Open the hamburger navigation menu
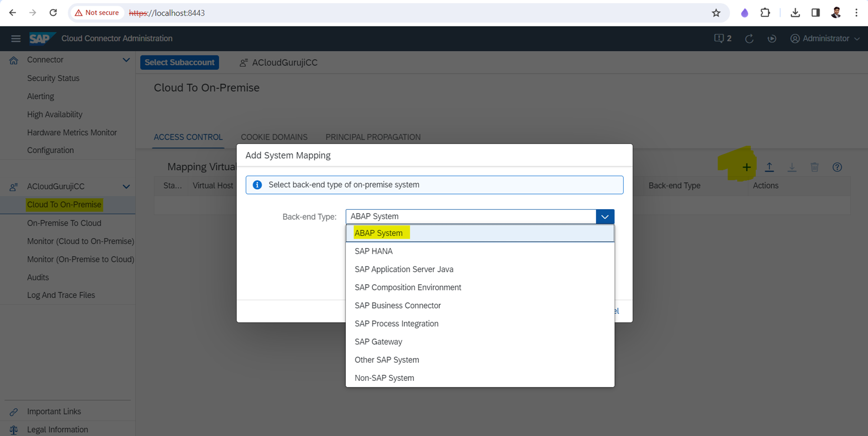The height and width of the screenshot is (436, 868). click(x=16, y=39)
